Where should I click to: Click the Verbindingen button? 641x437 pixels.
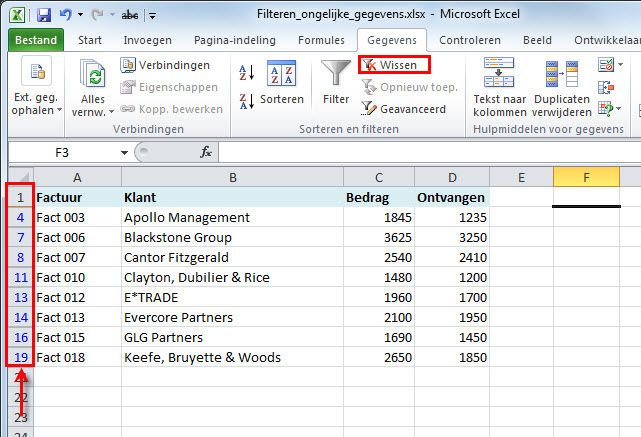[165, 65]
